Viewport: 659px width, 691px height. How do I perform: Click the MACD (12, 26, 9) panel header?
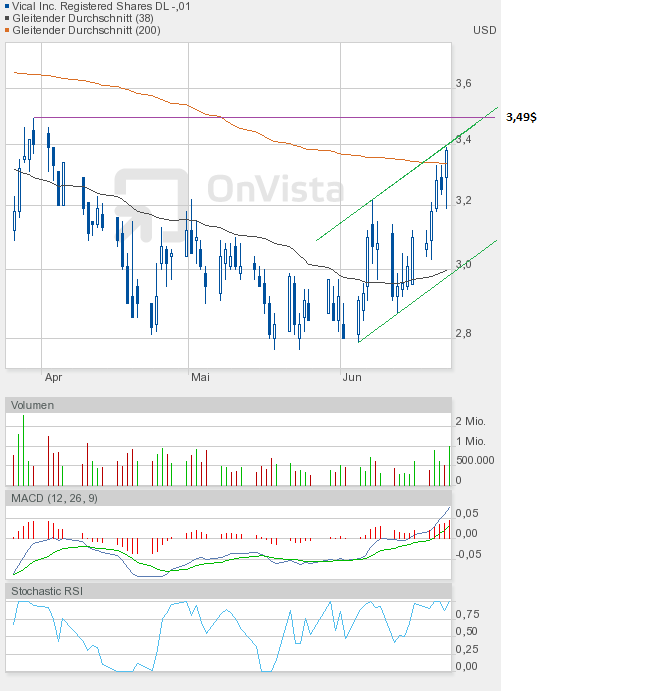pos(228,498)
